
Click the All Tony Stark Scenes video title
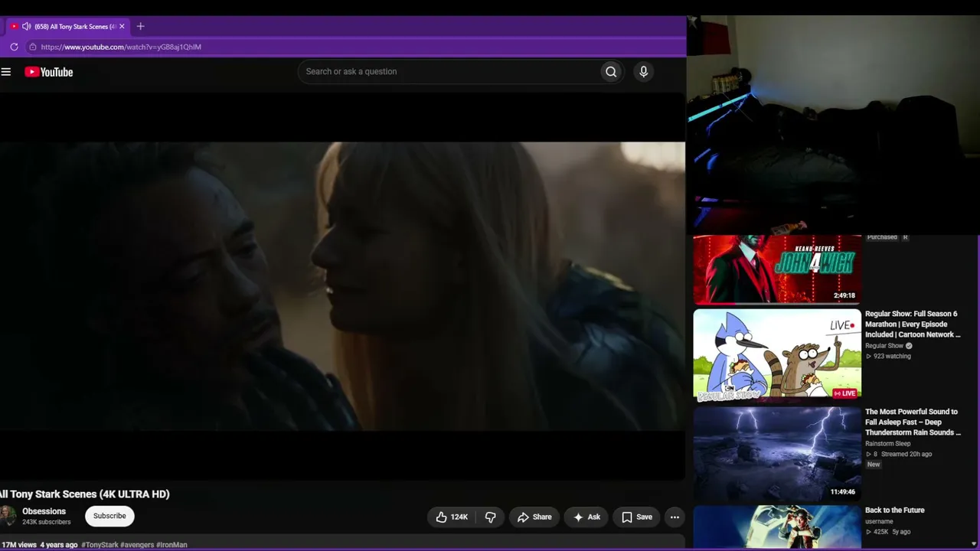85,494
